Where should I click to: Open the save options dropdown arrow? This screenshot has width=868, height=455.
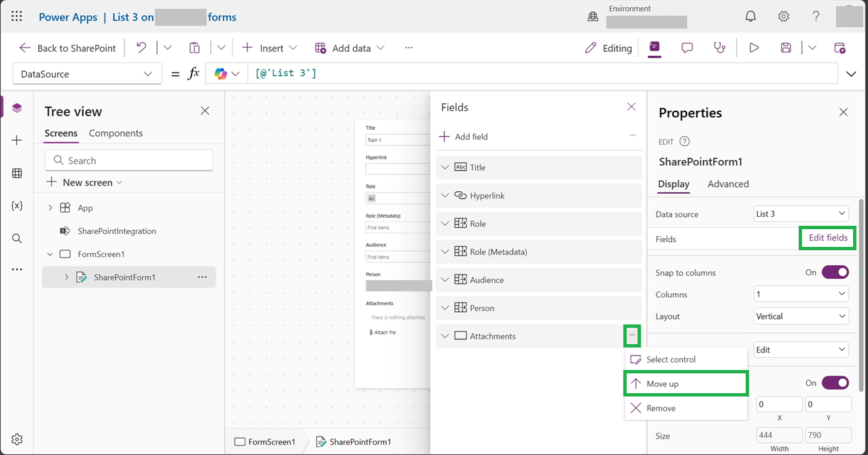point(812,48)
